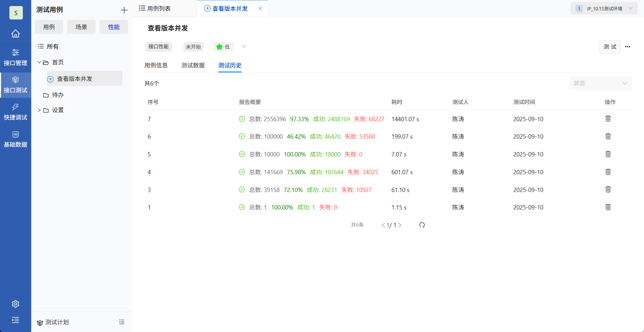Open 接口管理 in the left sidebar
Viewport: 644px width, 332px height.
click(x=15, y=56)
